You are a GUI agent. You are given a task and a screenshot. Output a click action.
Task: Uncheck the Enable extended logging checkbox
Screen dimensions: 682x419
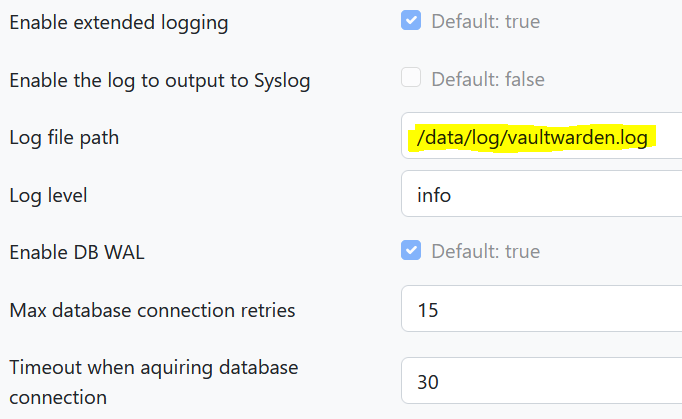(411, 21)
